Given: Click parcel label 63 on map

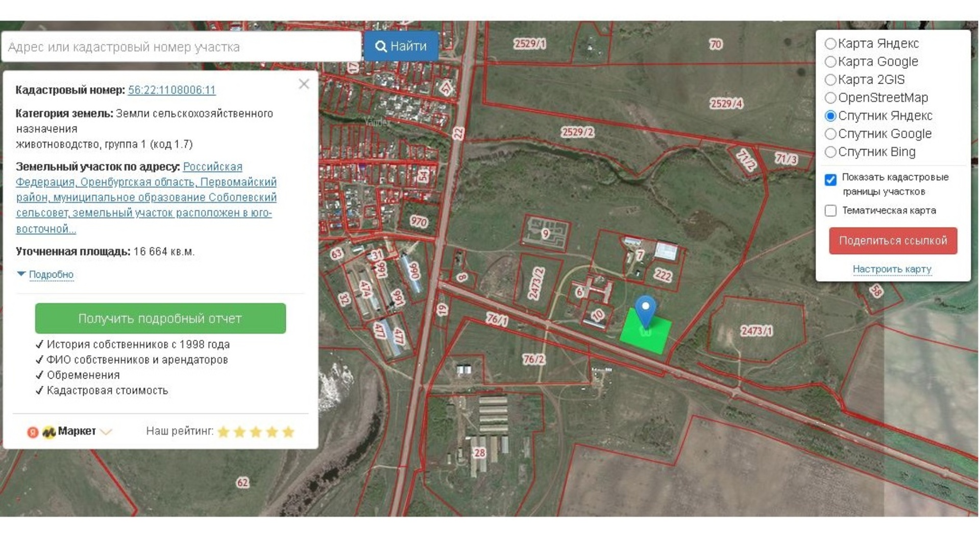Looking at the screenshot, I should point(337,254).
